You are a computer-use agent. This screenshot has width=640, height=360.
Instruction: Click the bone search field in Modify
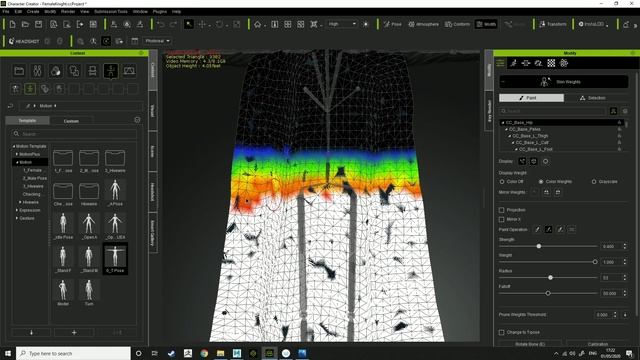[553, 111]
